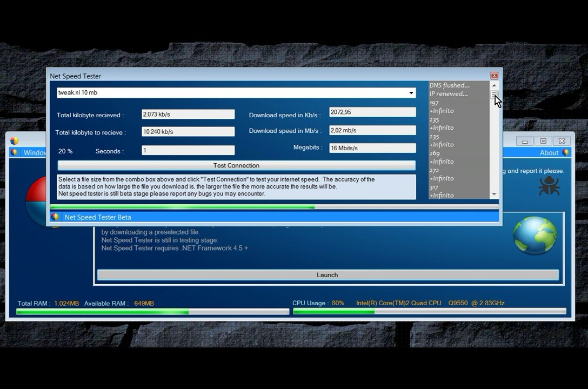Click the RAM usage progress bar
The width and height of the screenshot is (588, 389).
point(152,311)
